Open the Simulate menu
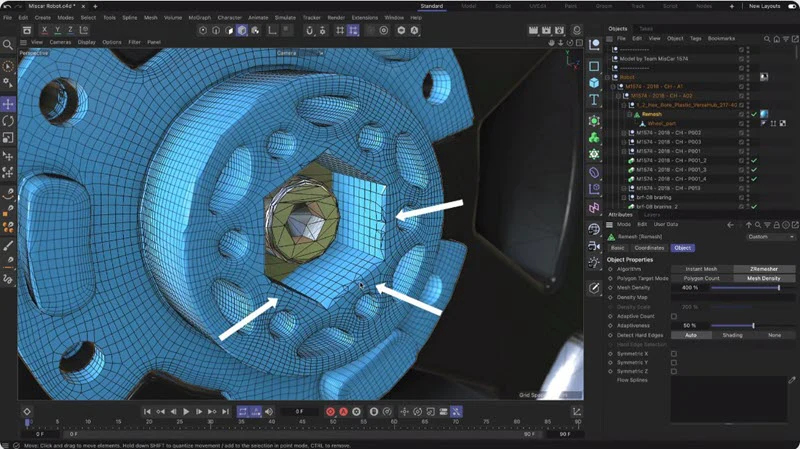800x449 pixels. pyautogui.click(x=285, y=17)
